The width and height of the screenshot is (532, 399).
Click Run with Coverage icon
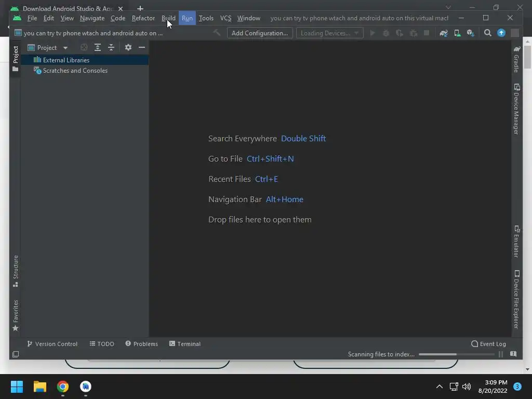[400, 33]
